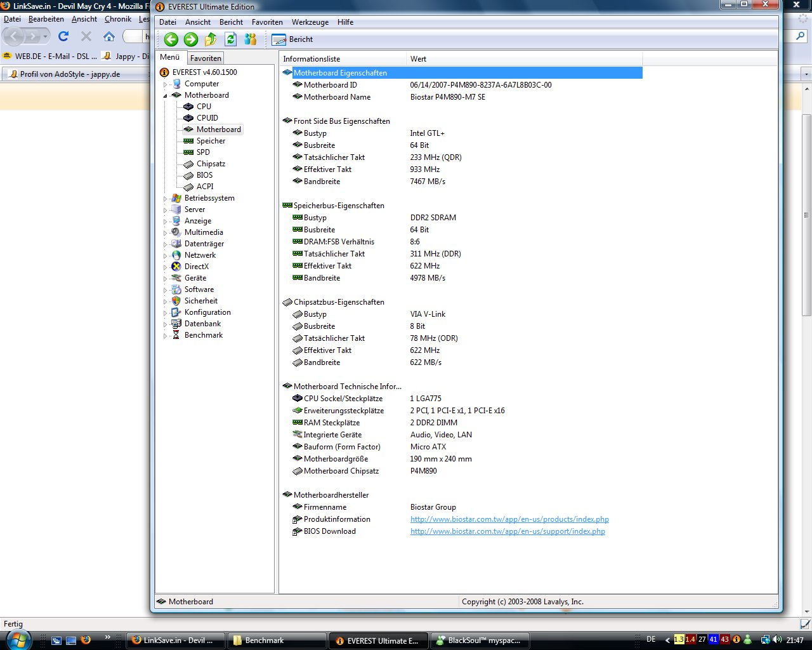This screenshot has width=812, height=650.
Task: Open the Bericht report wizard
Action: [x=292, y=39]
